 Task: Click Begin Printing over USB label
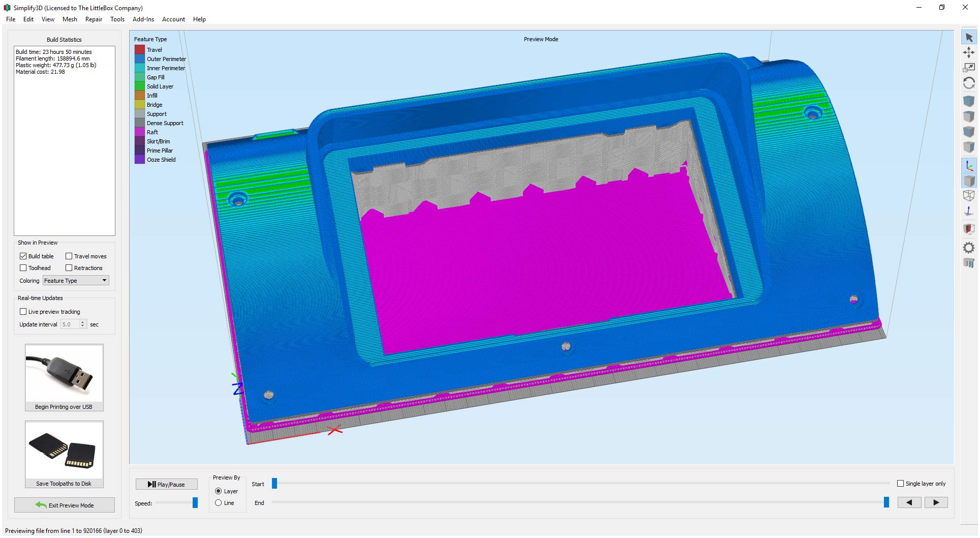pos(64,407)
